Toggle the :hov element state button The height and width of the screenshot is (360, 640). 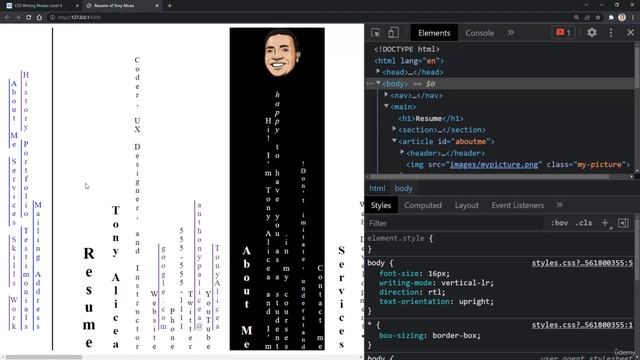coord(559,223)
